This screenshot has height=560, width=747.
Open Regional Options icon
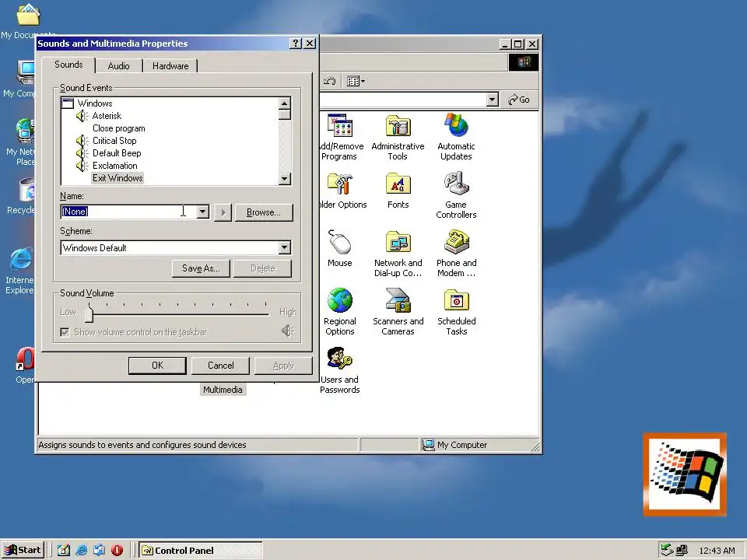tap(340, 300)
